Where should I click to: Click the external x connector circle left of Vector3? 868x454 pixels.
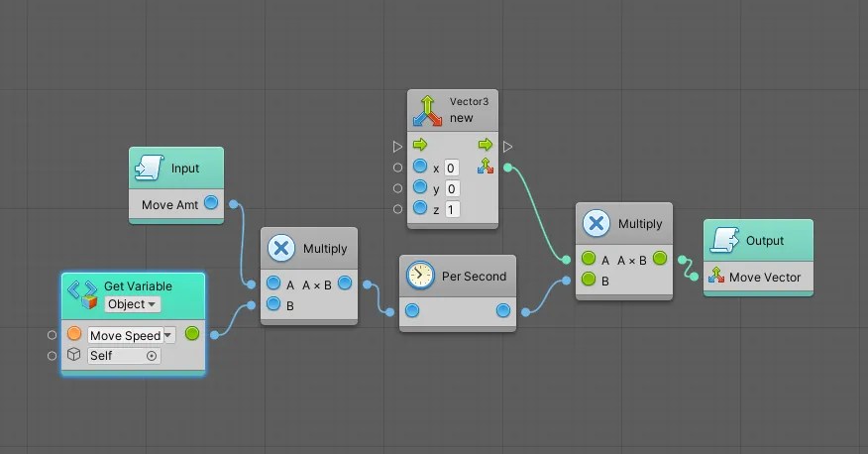pos(397,168)
